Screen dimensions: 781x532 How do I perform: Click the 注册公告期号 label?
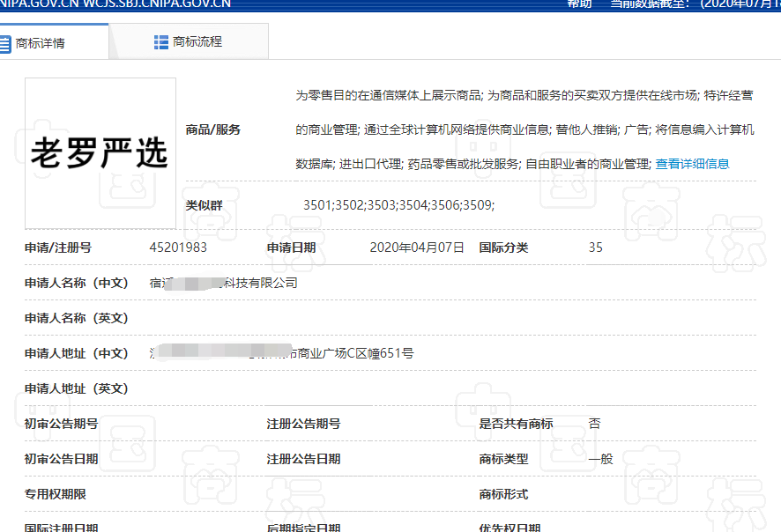click(x=303, y=424)
